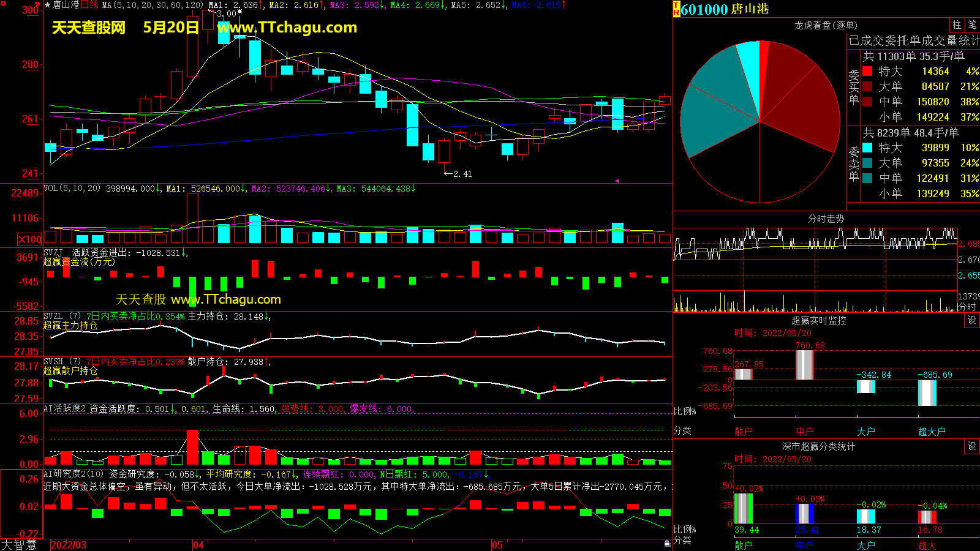Click the VOL(5,10,20) indicator label
This screenshot has height=551, width=980.
point(72,189)
